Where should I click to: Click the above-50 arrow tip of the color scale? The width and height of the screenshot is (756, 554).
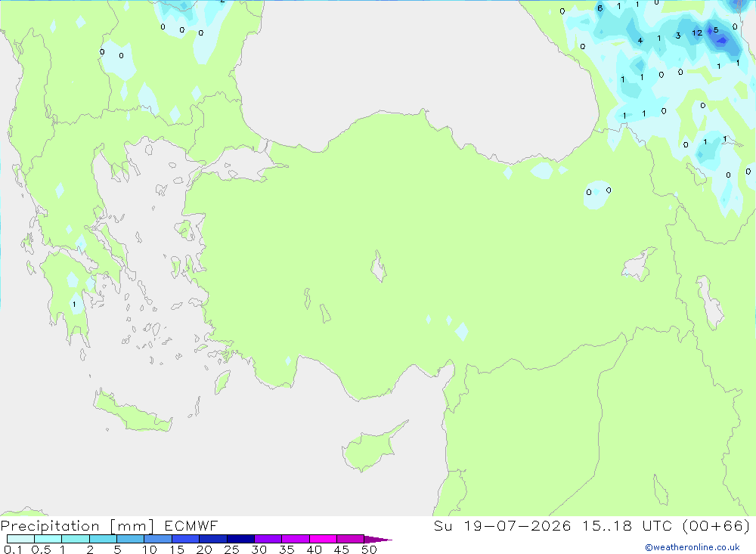coord(378,539)
